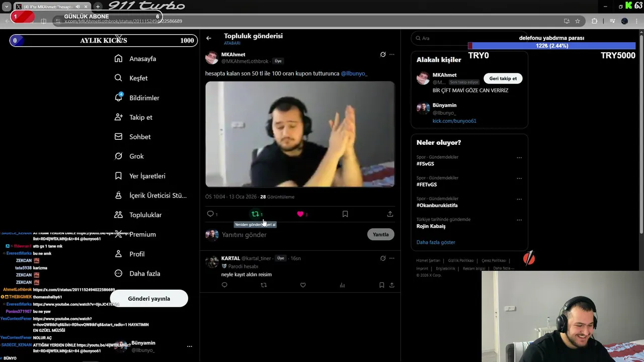Open three-dot menu on KARTAL's reply
The image size is (644, 362).
pyautogui.click(x=392, y=258)
